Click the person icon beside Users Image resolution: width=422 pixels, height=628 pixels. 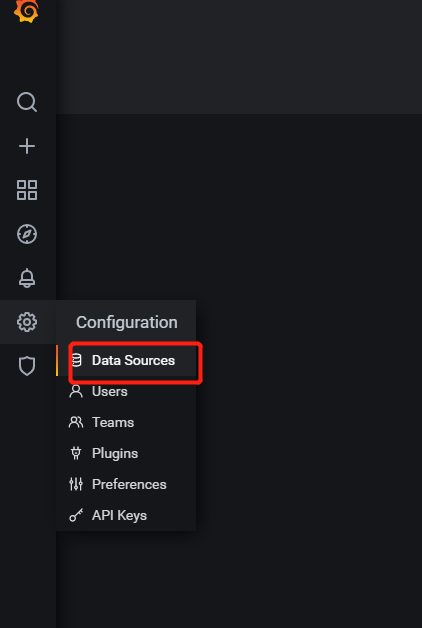[x=76, y=391]
